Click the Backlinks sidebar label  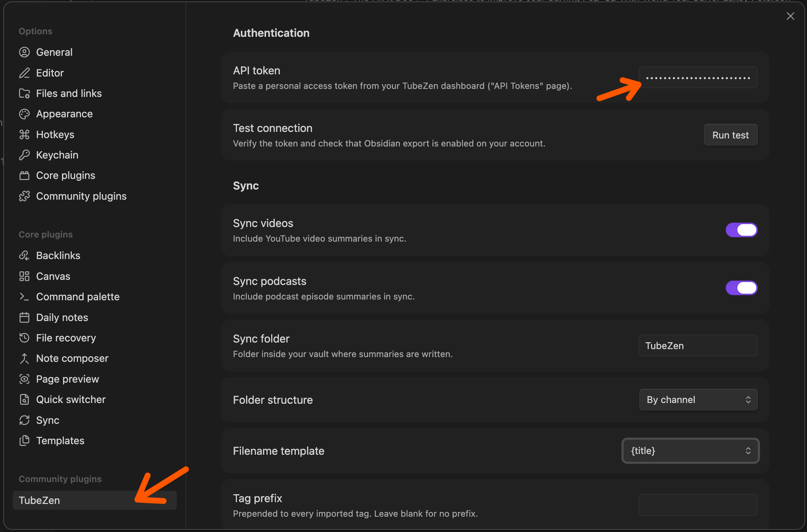58,255
